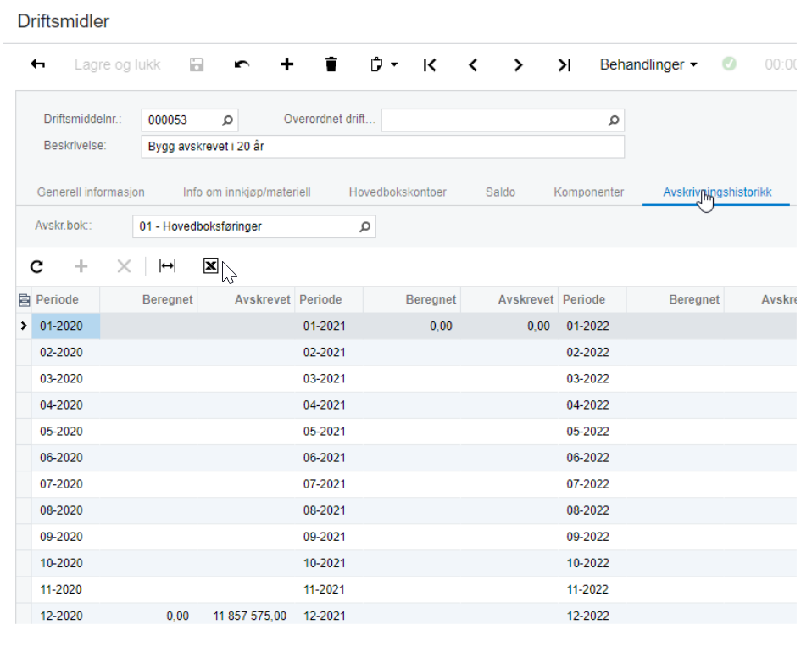
Task: Switch to Info om innkjøp/materiell tab
Action: click(247, 192)
